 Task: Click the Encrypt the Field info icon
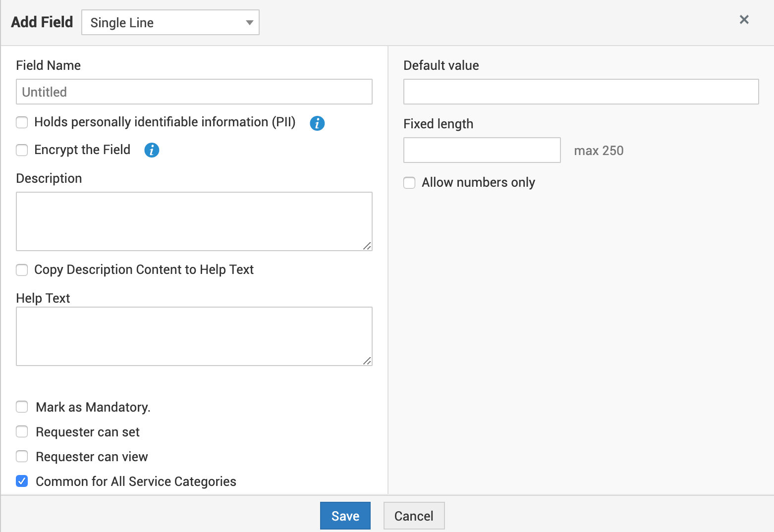pyautogui.click(x=152, y=150)
